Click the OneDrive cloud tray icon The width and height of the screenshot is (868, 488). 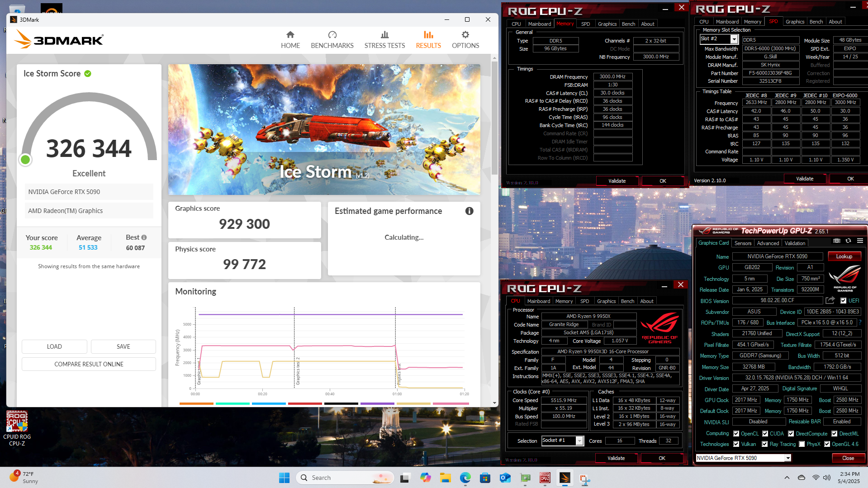802,478
